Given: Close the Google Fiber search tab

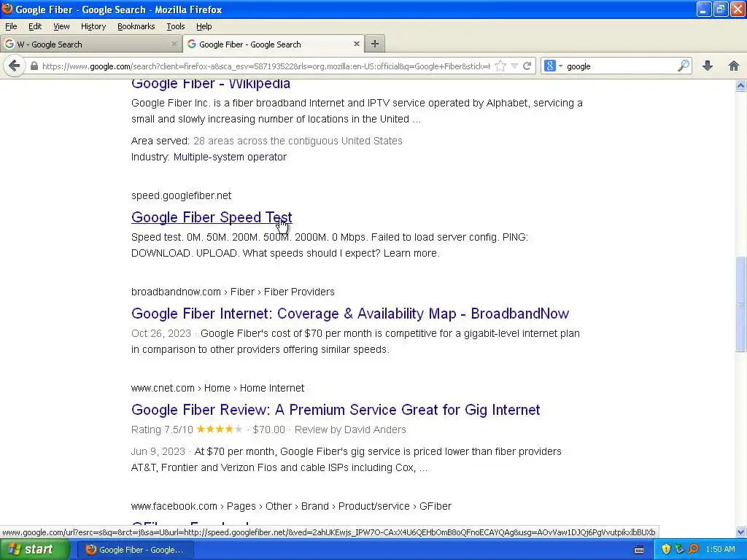Looking at the screenshot, I should (x=356, y=44).
